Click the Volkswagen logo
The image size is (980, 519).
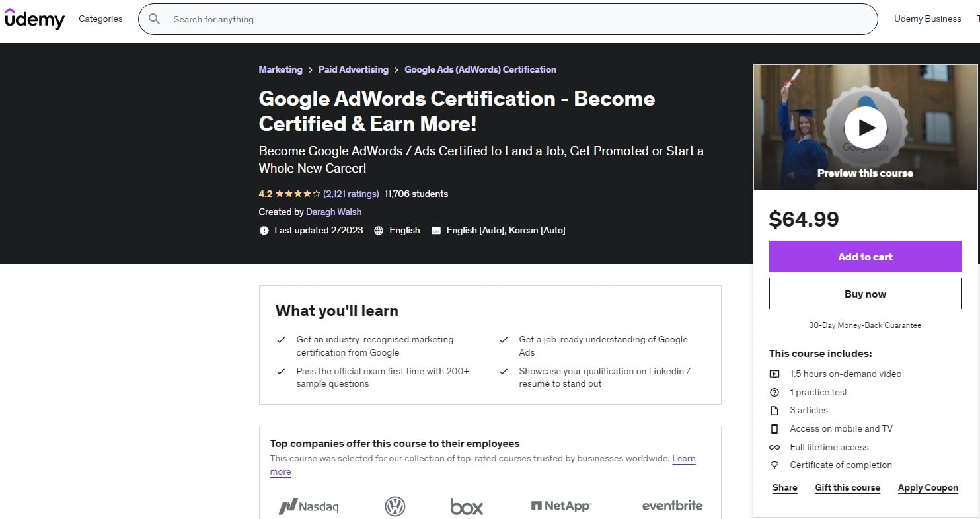[395, 507]
